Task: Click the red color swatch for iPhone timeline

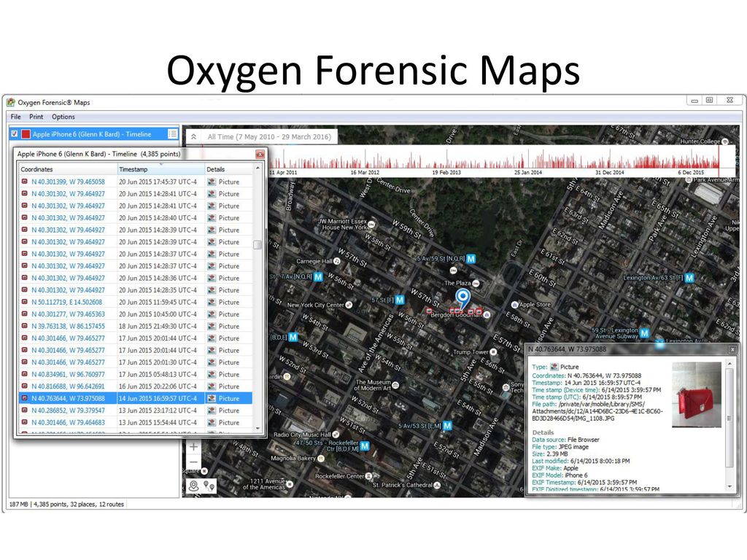Action: pyautogui.click(x=26, y=134)
